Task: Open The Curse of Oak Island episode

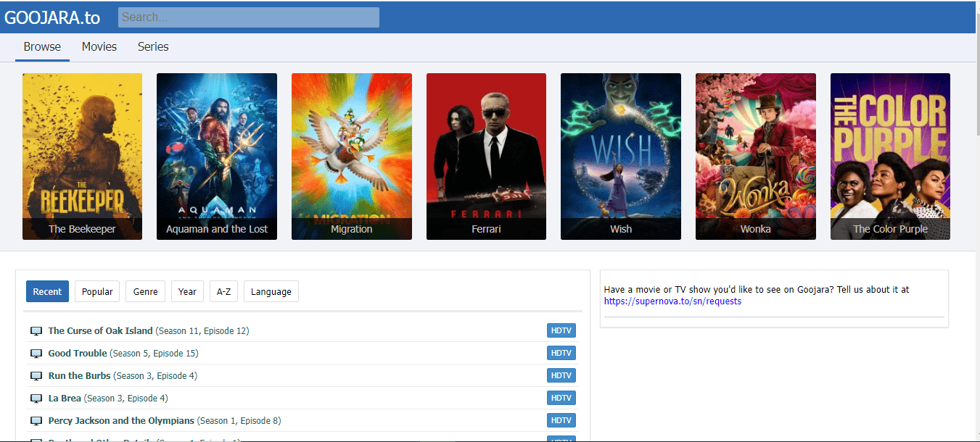Action: 149,330
